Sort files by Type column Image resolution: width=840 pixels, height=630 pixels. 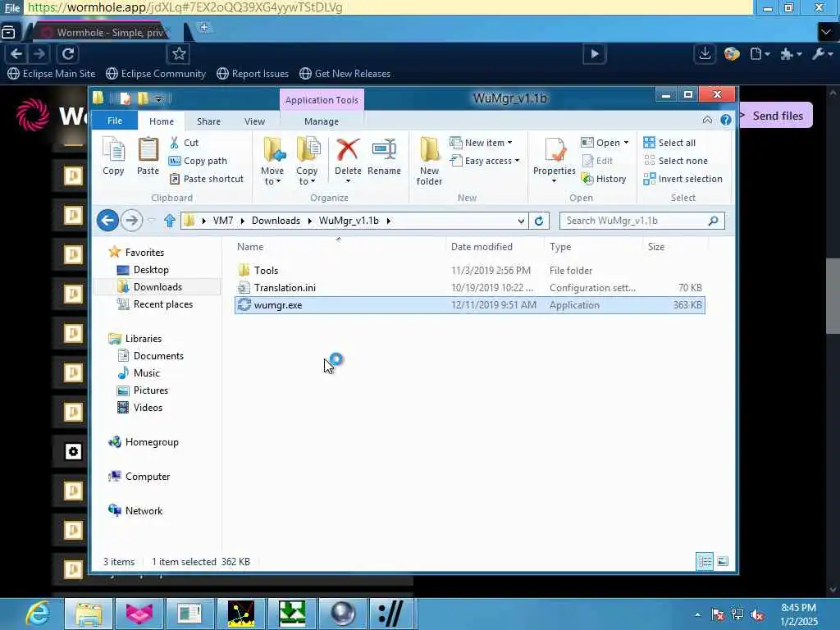click(592, 247)
